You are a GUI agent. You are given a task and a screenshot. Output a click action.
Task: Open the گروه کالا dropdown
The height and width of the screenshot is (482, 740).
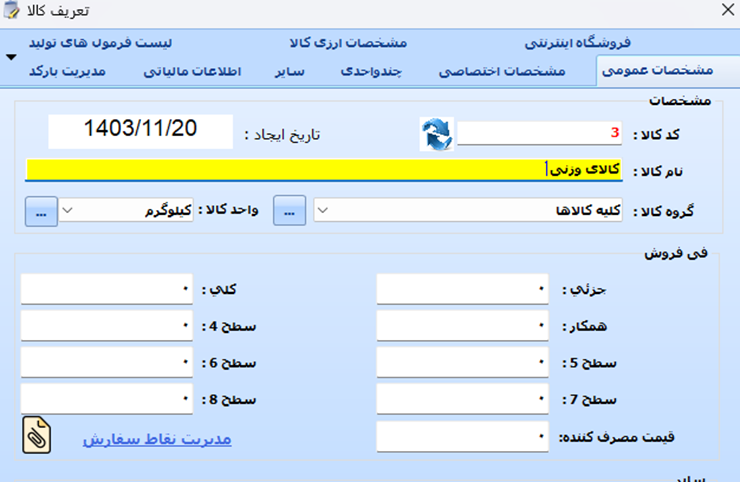[322, 211]
